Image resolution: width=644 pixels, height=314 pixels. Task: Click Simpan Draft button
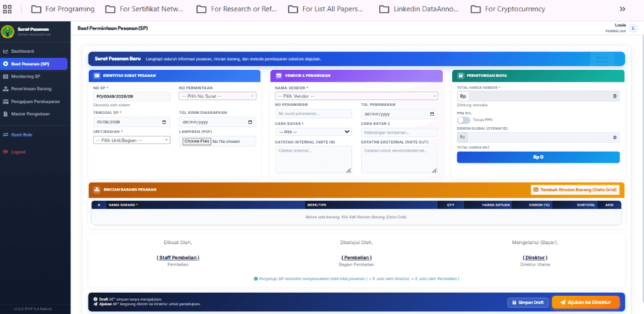pyautogui.click(x=528, y=303)
